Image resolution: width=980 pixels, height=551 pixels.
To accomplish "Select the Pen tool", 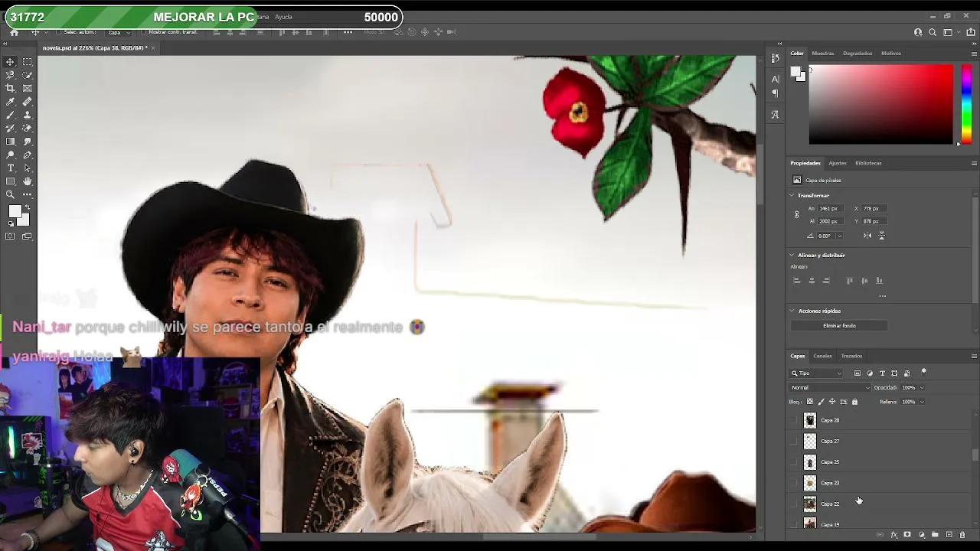I will (x=28, y=155).
